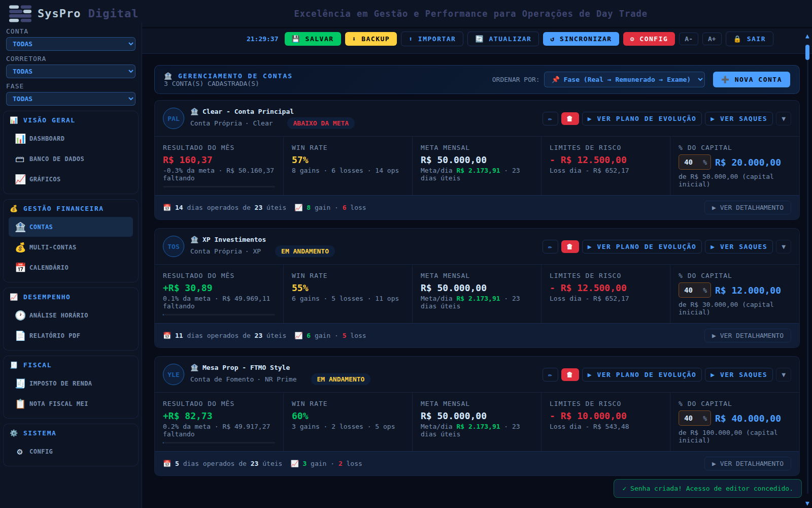Expand the Clear - Conta Principal card arrow

point(784,119)
